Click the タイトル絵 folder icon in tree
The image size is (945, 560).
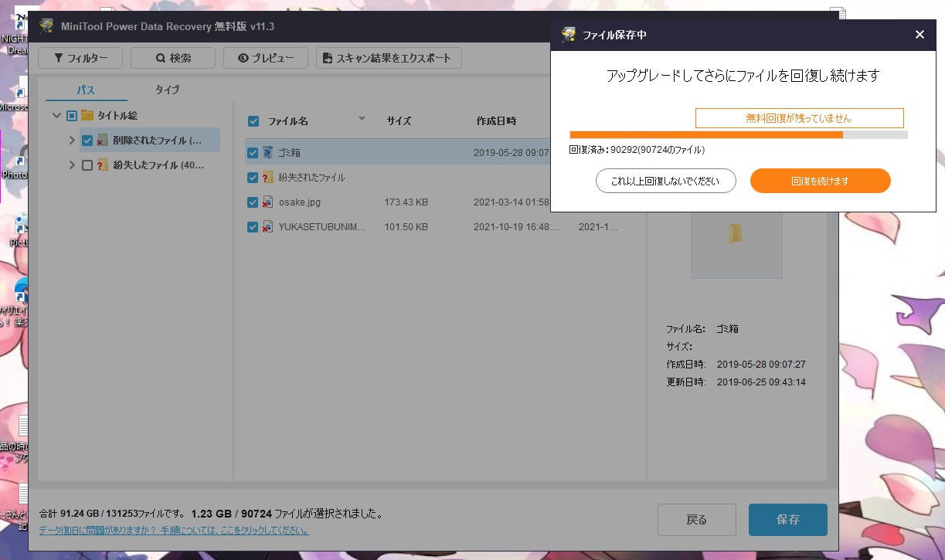[87, 116]
